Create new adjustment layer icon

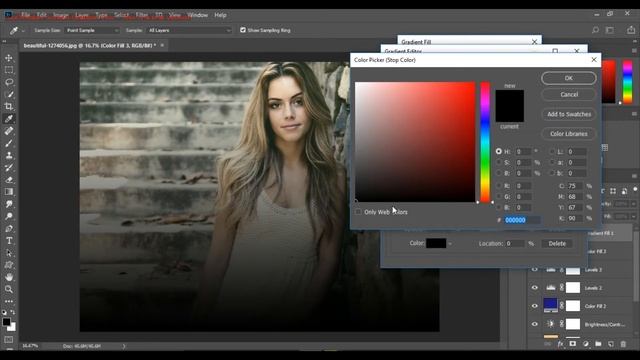tap(586, 344)
